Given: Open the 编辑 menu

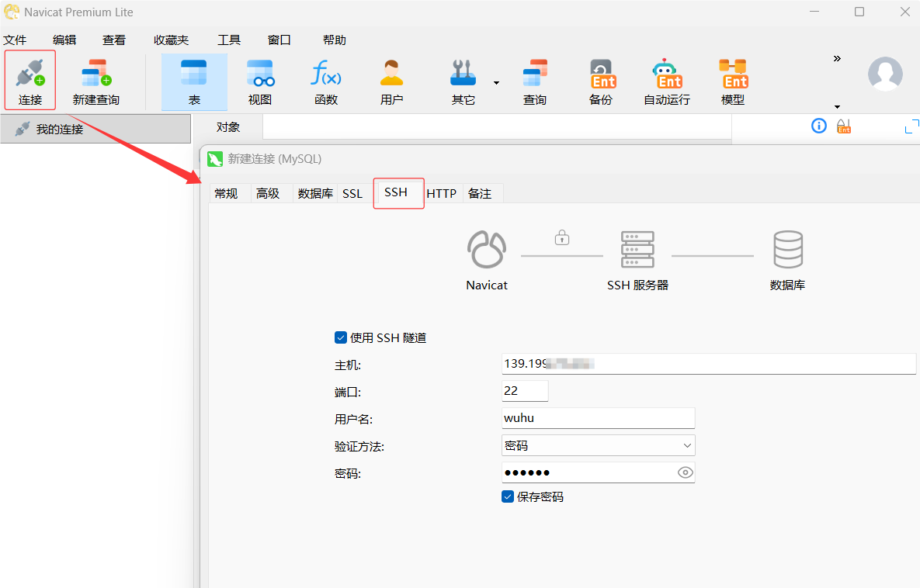Looking at the screenshot, I should [64, 40].
